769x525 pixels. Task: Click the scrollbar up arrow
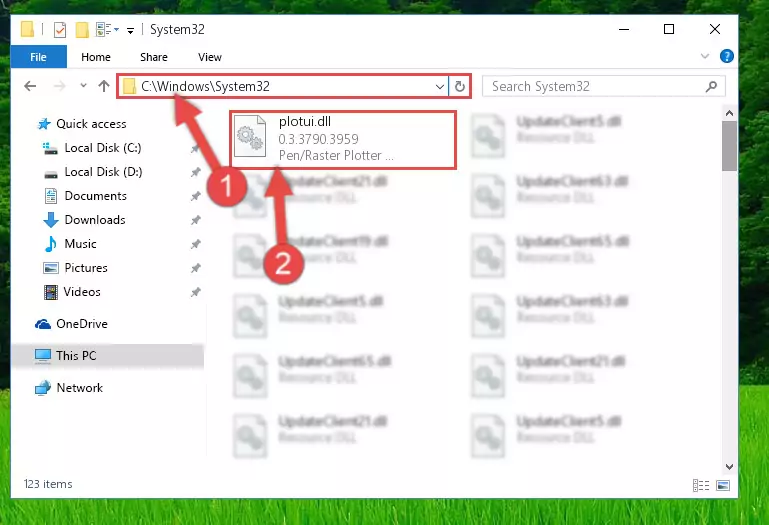pyautogui.click(x=729, y=113)
